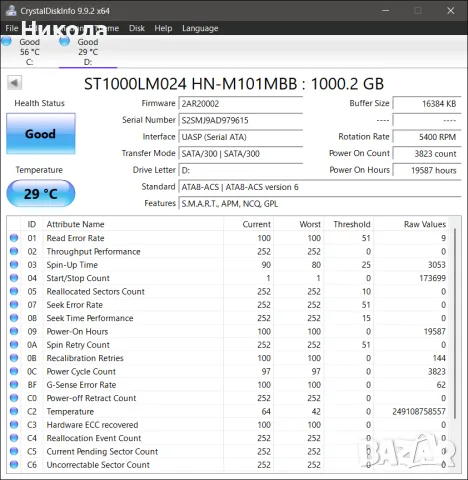Close the CrystalDiskInfo window
468x480 pixels.
451,11
